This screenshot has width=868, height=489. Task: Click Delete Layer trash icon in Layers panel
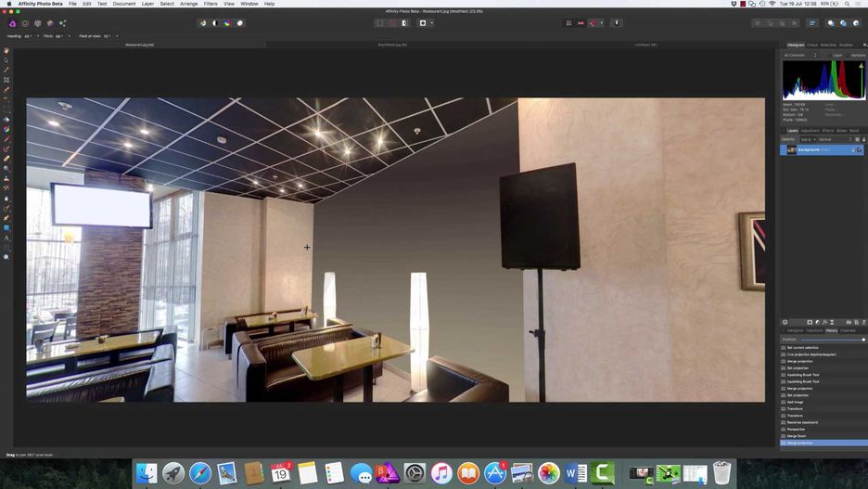(x=863, y=322)
